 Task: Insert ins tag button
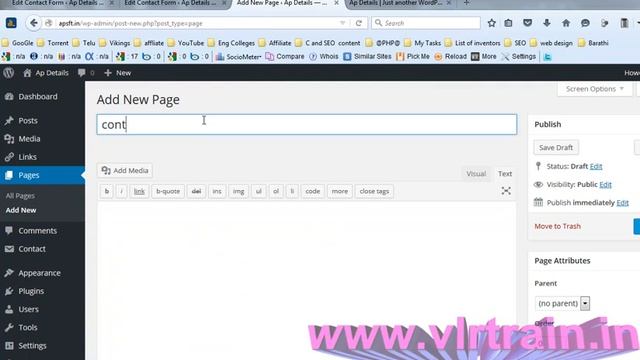(x=217, y=191)
